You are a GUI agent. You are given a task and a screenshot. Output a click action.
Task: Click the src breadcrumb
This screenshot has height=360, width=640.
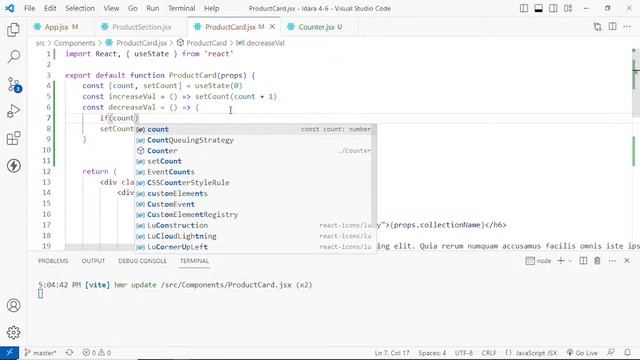[40, 43]
